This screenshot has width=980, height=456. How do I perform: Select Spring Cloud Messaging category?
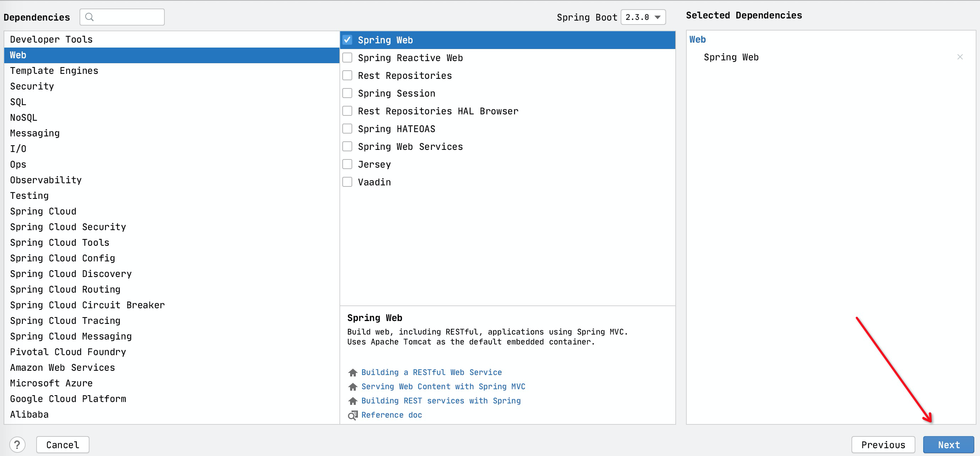171,336
